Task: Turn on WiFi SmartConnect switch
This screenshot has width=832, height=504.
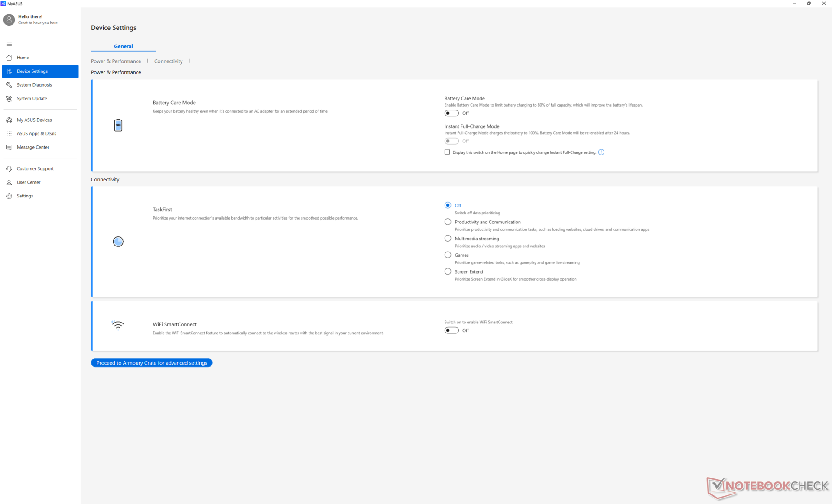Action: [451, 330]
